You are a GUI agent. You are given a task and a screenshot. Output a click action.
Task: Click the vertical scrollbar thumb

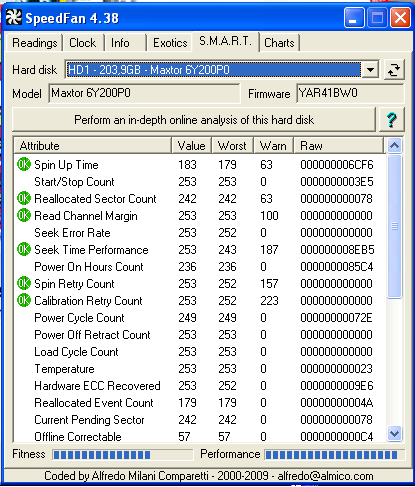click(395, 226)
